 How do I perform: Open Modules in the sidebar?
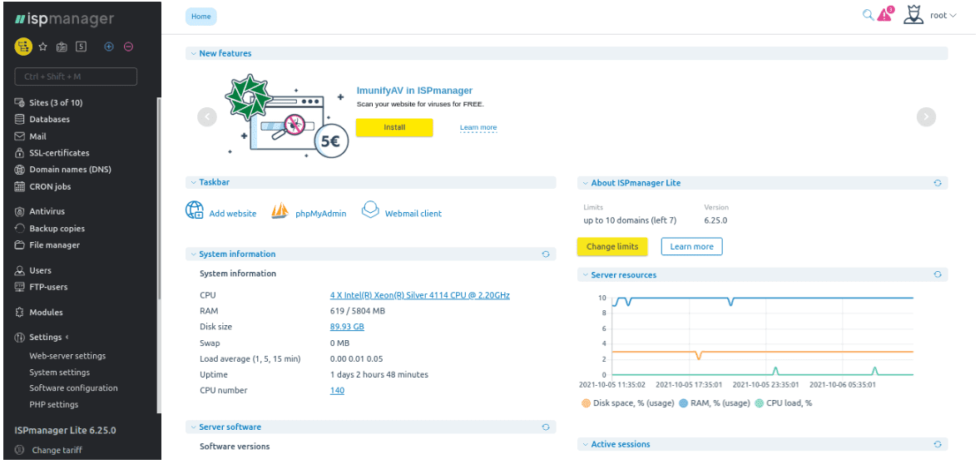point(38,313)
